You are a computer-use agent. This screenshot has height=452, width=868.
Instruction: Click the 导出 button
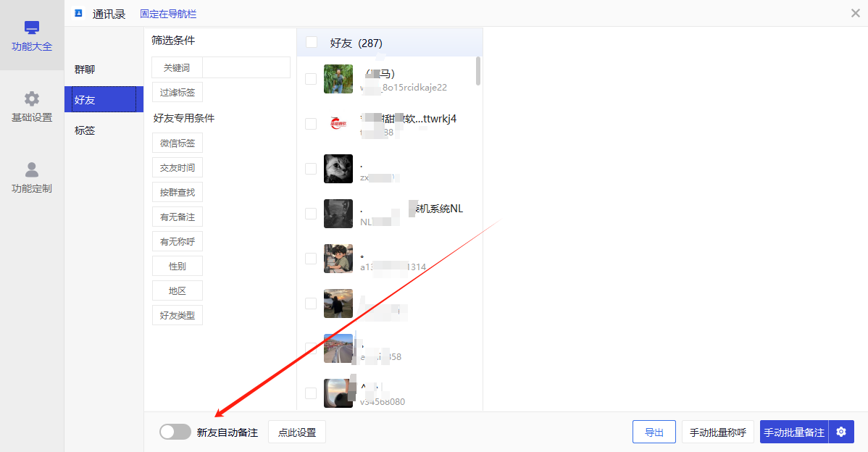tap(654, 432)
